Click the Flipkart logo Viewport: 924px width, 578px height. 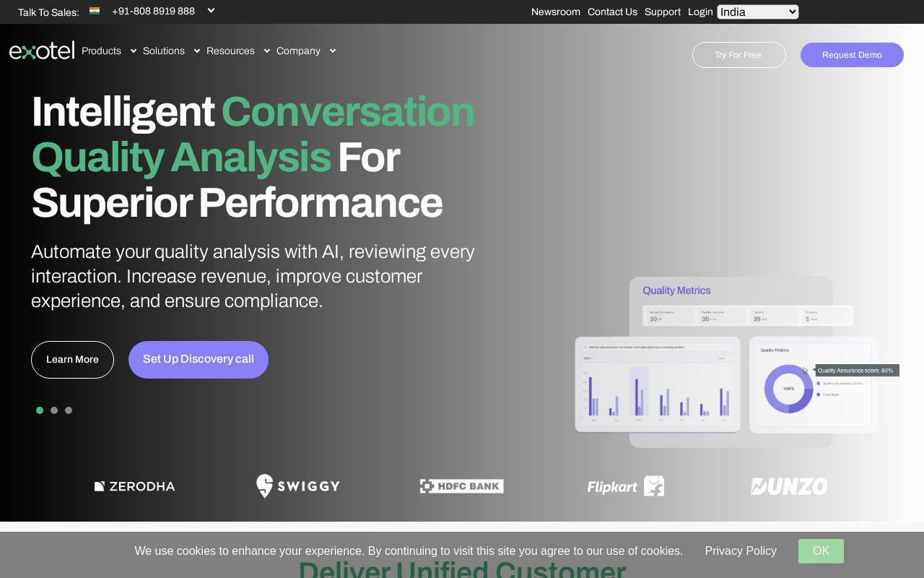coord(626,486)
